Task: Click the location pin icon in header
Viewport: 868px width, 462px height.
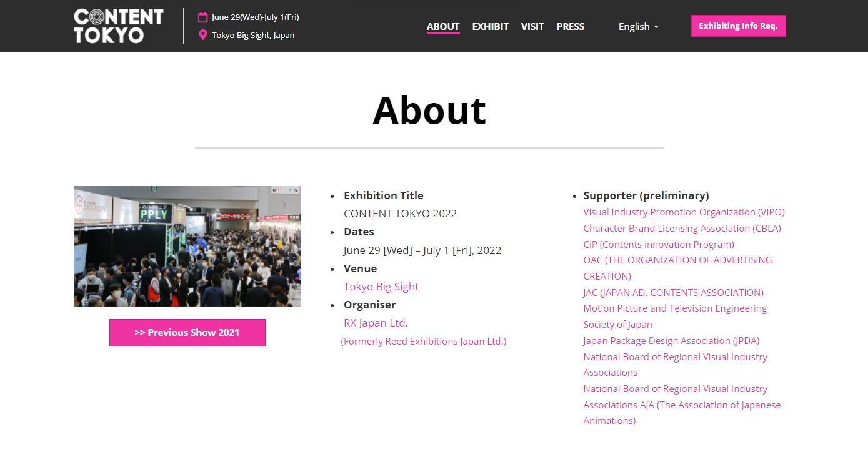Action: click(x=202, y=35)
